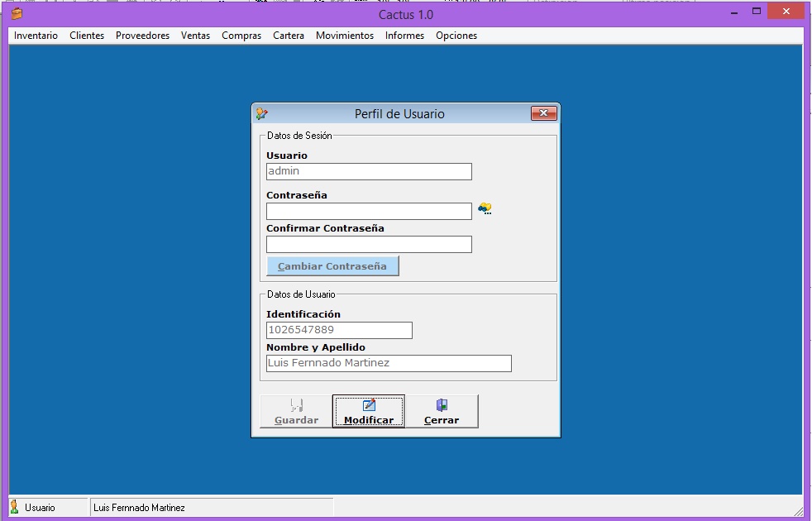Screen dimensions: 812x521
Task: Click into the Confirmar Contraseña field
Action: pyautogui.click(x=369, y=245)
